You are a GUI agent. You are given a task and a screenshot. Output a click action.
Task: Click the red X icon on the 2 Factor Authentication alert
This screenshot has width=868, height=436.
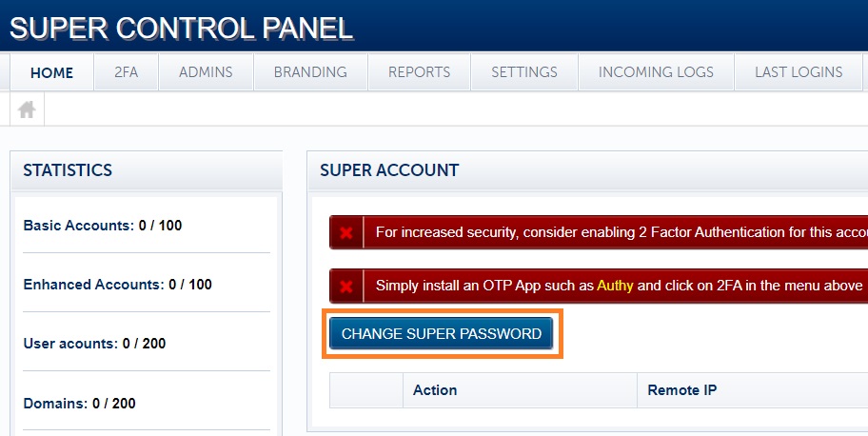(x=346, y=232)
